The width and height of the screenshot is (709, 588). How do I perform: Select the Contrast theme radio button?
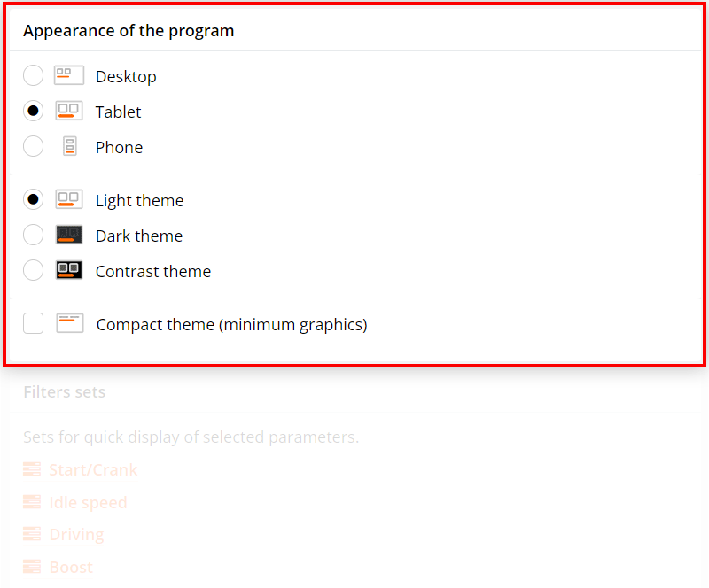33,270
